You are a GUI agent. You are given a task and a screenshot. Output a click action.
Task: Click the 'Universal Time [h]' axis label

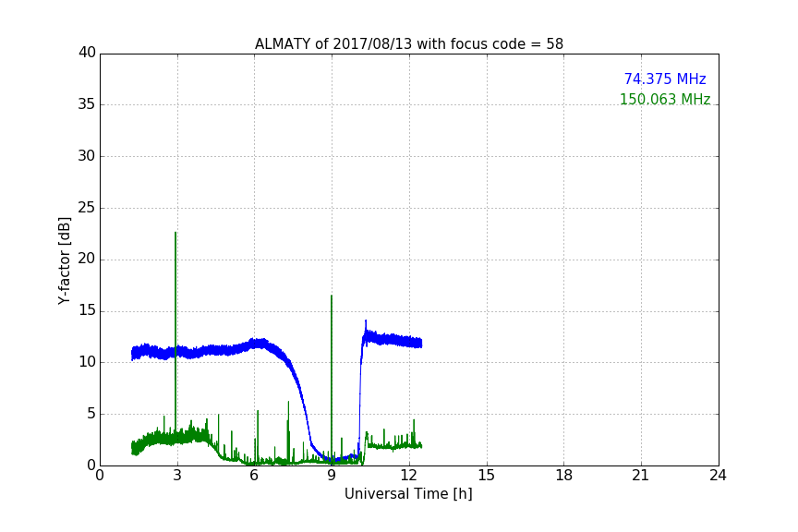point(408,494)
